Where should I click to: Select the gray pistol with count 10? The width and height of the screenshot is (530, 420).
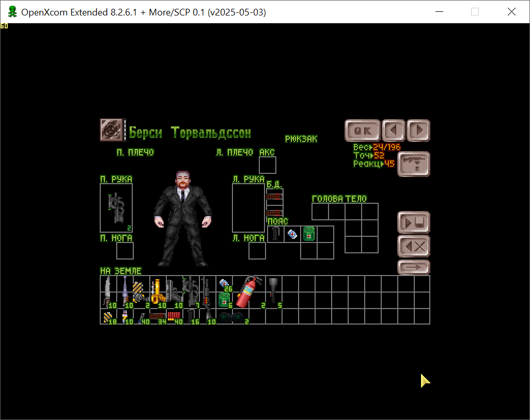(174, 292)
